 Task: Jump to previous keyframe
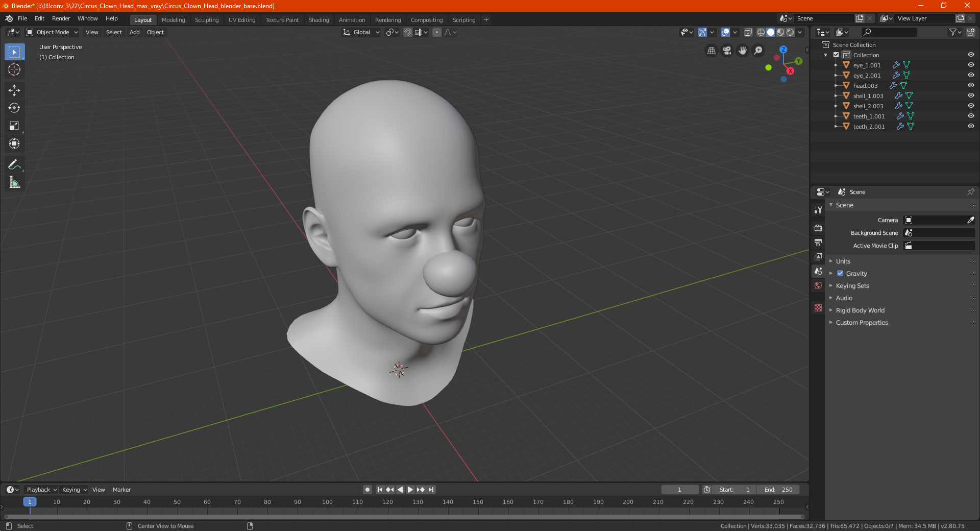point(390,490)
